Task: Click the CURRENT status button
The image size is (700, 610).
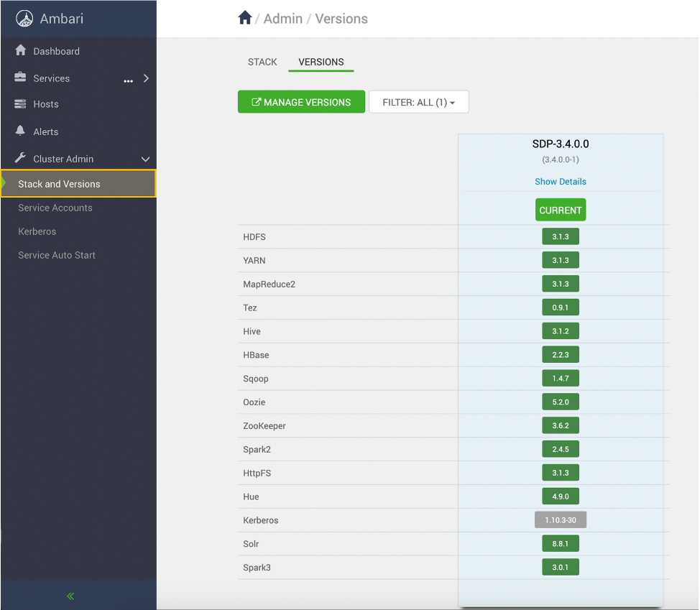Action: pos(561,210)
